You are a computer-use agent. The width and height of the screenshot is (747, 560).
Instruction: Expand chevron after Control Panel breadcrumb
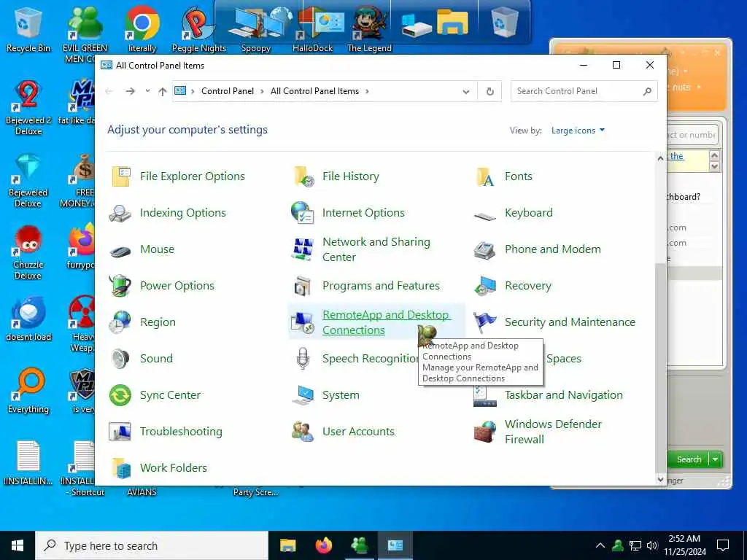coord(262,91)
